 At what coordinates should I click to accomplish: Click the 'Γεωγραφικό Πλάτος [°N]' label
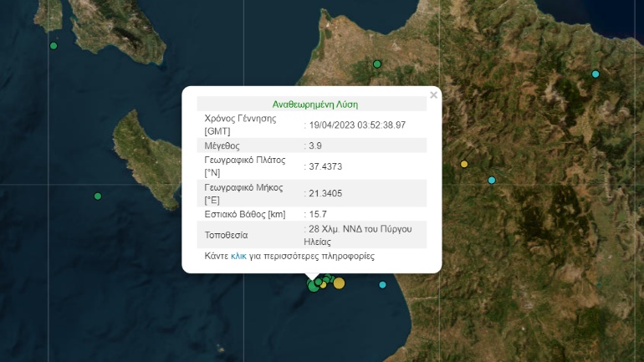pos(245,166)
